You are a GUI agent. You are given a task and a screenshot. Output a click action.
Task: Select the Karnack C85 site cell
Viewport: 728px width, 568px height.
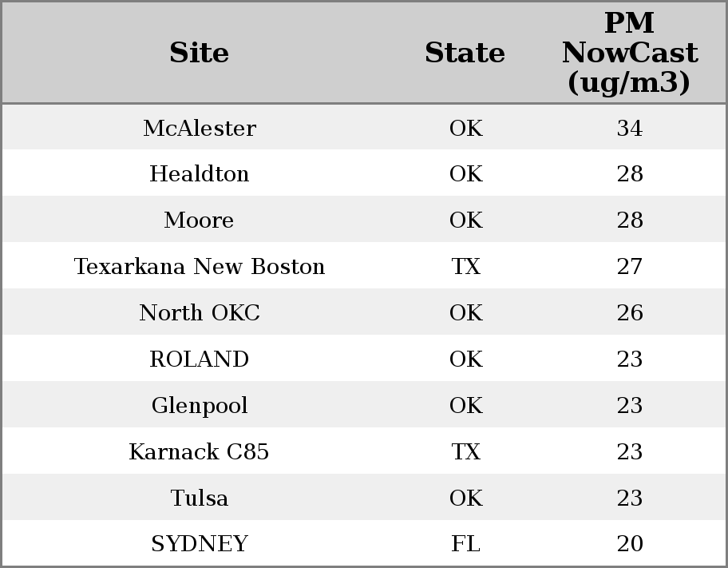(x=200, y=452)
